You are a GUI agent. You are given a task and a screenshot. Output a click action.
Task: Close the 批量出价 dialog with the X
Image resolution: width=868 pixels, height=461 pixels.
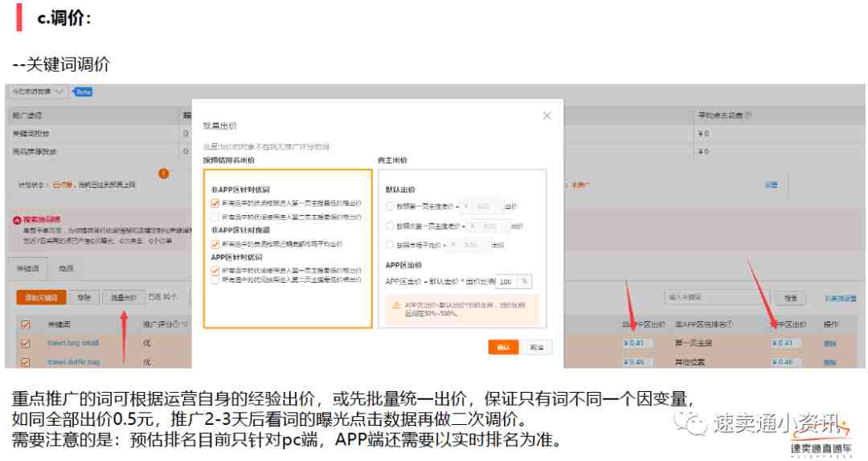(x=547, y=116)
